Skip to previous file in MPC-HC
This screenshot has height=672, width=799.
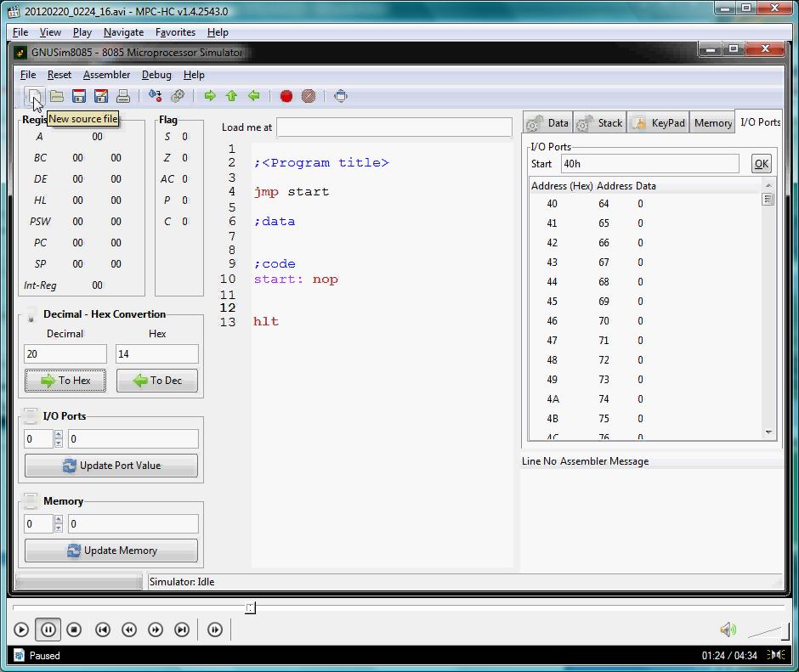point(102,630)
